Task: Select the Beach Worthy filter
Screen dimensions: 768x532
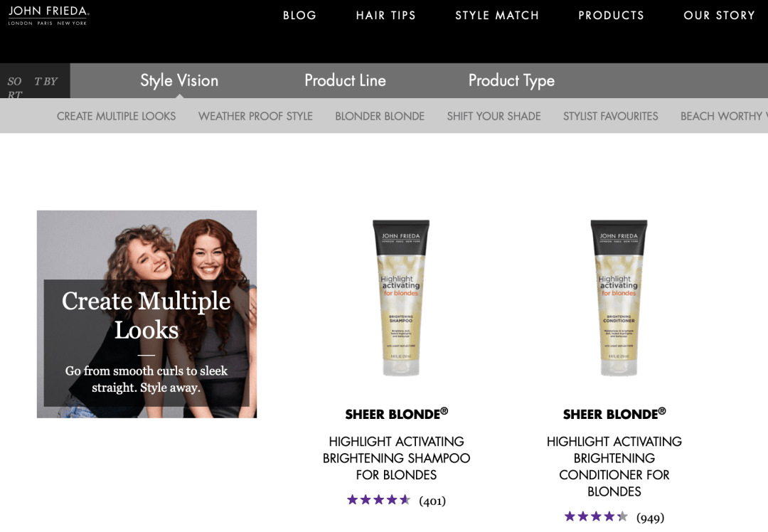Action: click(722, 116)
